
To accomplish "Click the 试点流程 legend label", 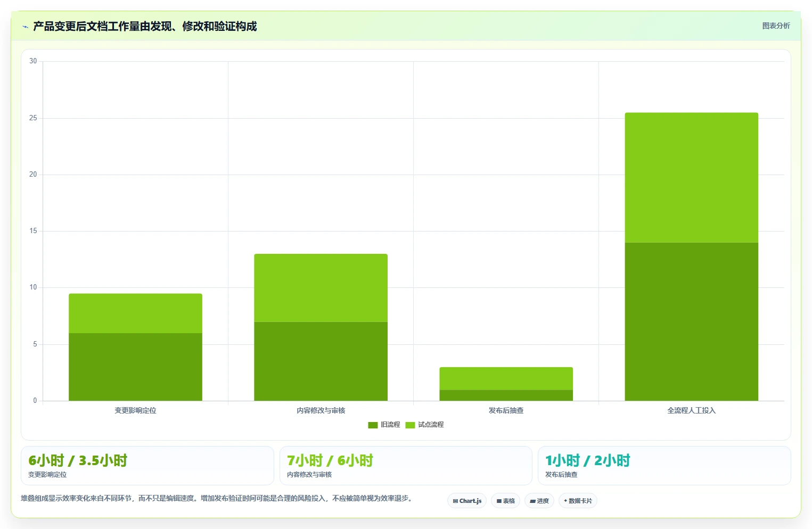I will 431,425.
